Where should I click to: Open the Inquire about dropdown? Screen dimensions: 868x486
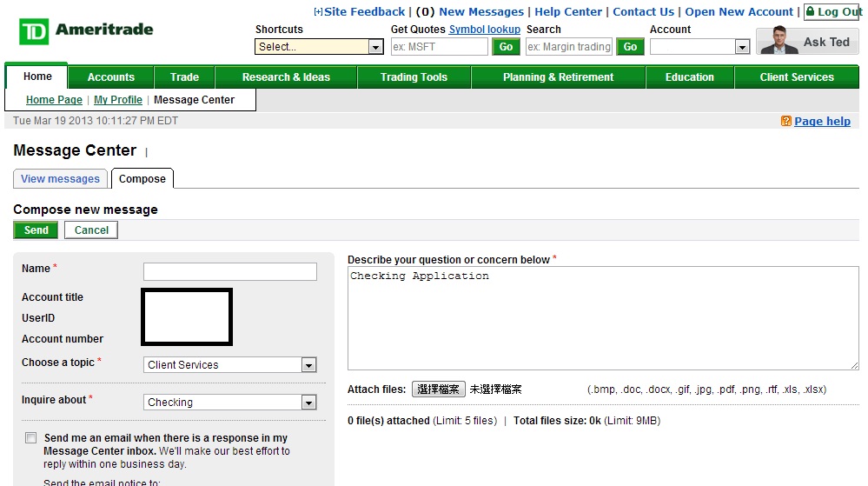(229, 403)
